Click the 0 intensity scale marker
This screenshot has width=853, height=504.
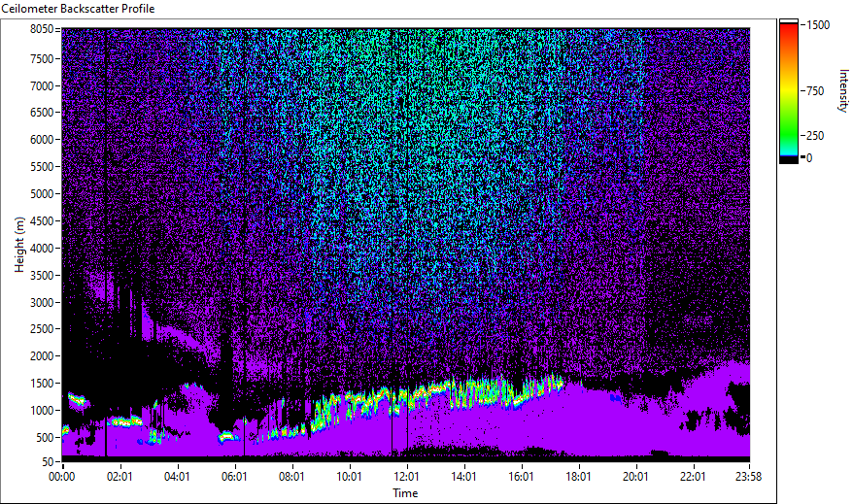[809, 158]
